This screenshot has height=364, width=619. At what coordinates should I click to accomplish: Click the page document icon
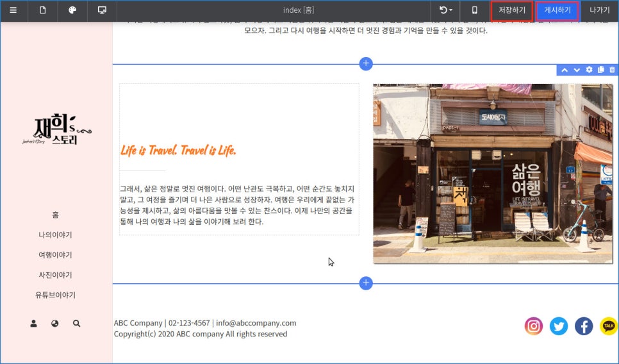coord(43,10)
